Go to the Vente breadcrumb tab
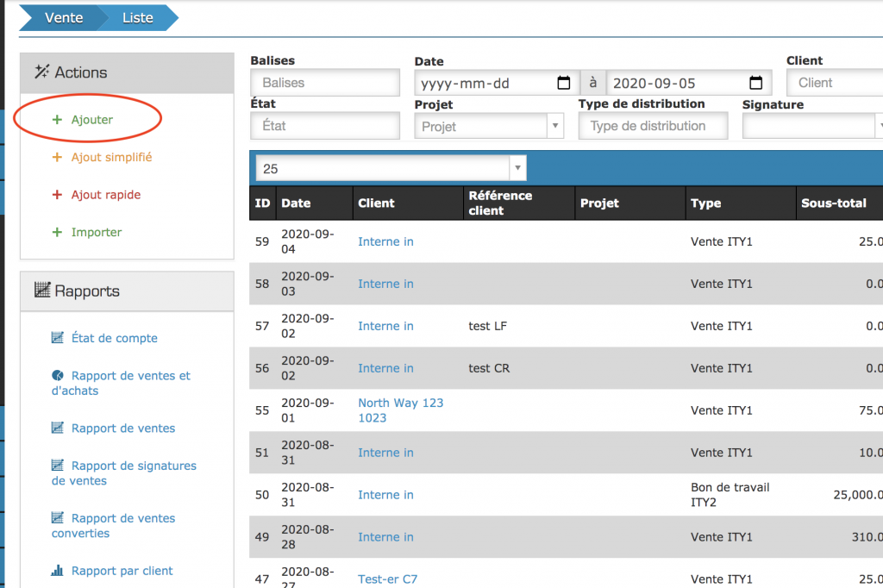883x588 pixels. pyautogui.click(x=63, y=17)
